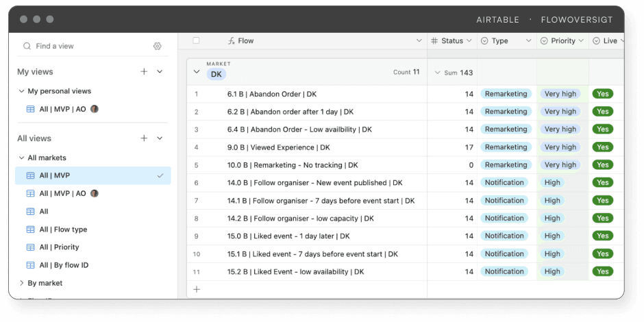Click High priority tag on 15.0 B row
This screenshot has width=644, height=322.
point(552,236)
